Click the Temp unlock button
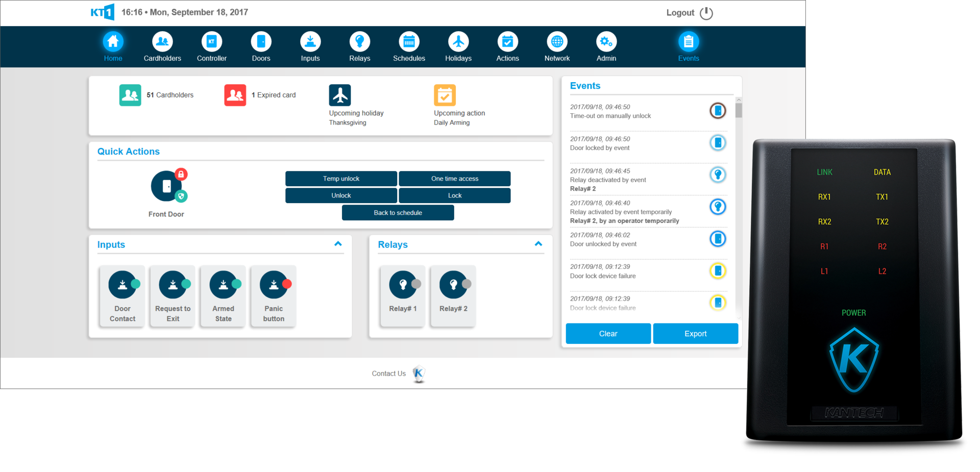 (341, 179)
